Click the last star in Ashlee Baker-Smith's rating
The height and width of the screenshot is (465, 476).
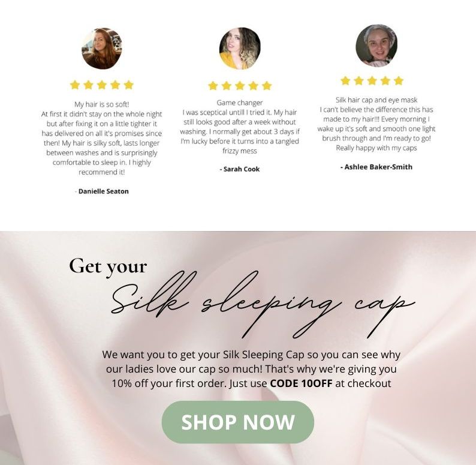[x=399, y=80]
